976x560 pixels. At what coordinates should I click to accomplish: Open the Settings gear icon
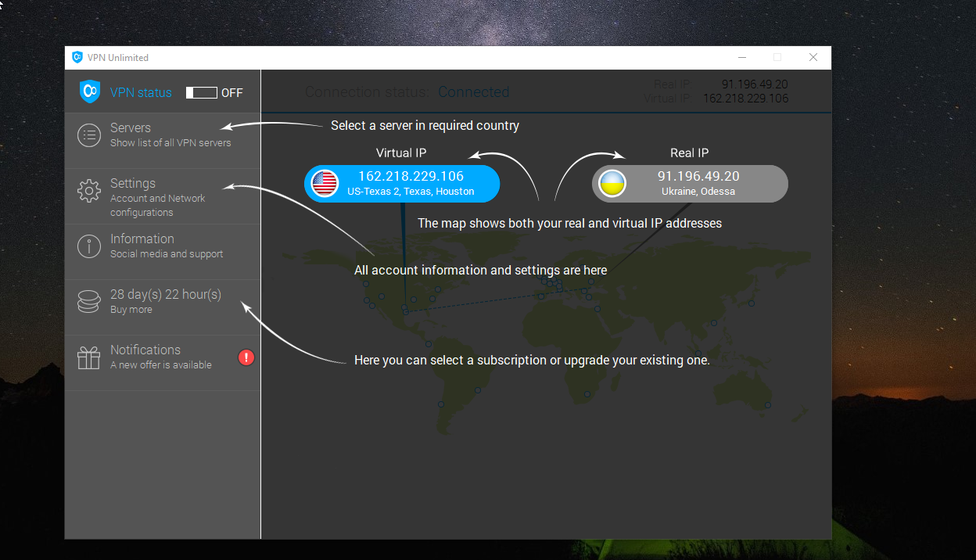(x=89, y=190)
